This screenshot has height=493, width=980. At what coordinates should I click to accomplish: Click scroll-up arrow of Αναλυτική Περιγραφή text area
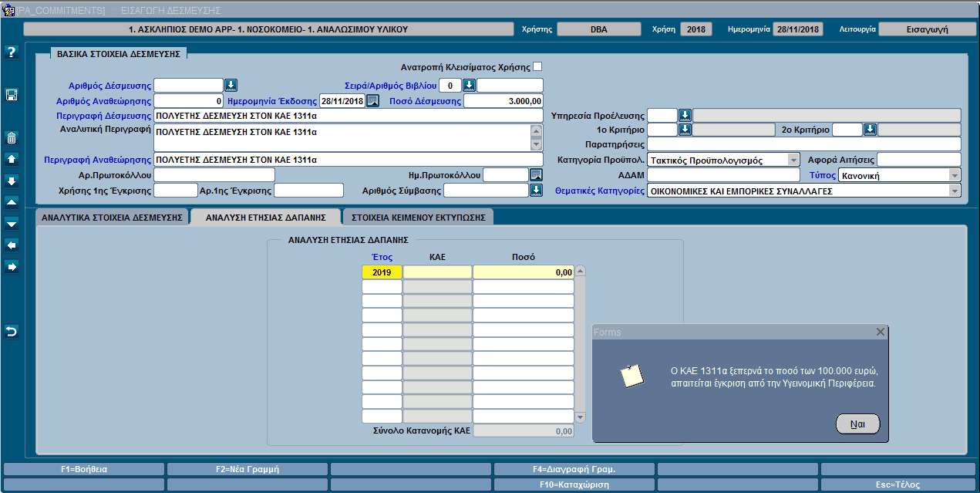point(537,130)
